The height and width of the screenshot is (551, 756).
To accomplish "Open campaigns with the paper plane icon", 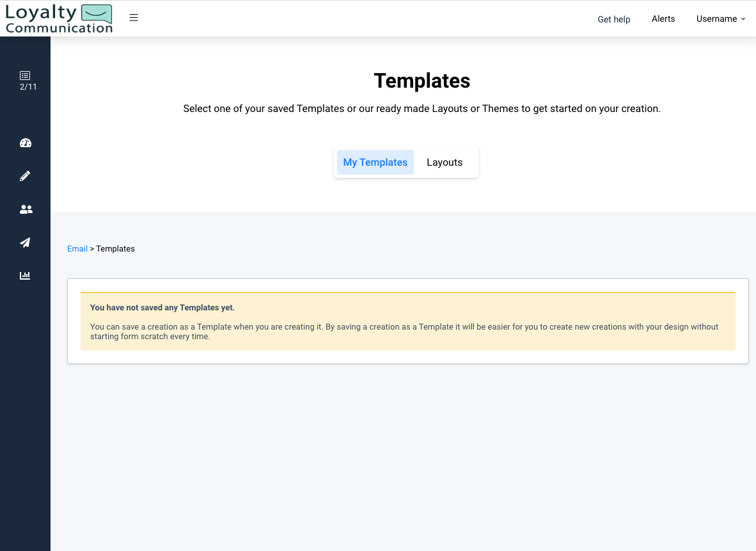I will coord(25,243).
